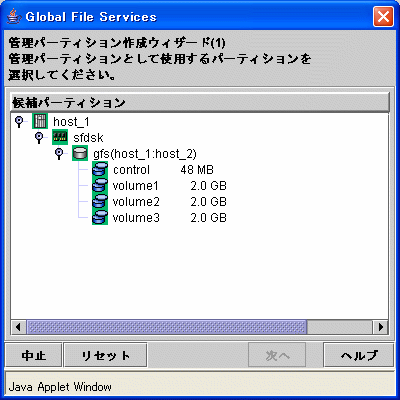Click the horizontal scrollbar right arrow
The width and height of the screenshot is (400, 400).
coord(380,327)
